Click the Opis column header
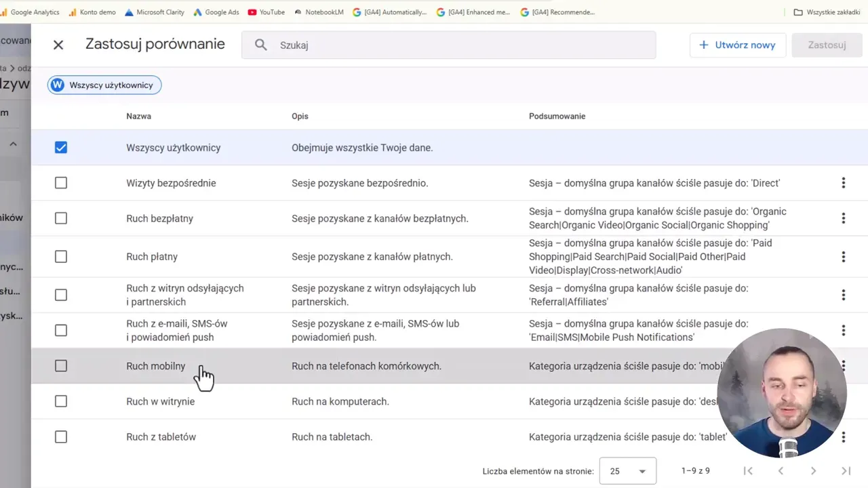The image size is (868, 488). [300, 116]
